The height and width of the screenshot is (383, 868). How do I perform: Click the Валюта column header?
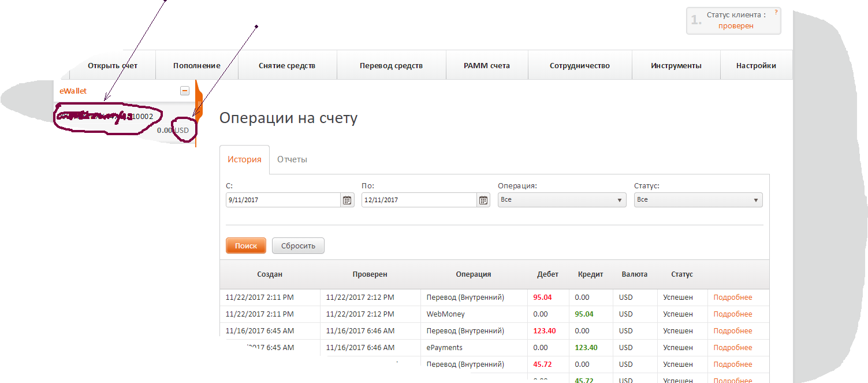click(634, 274)
